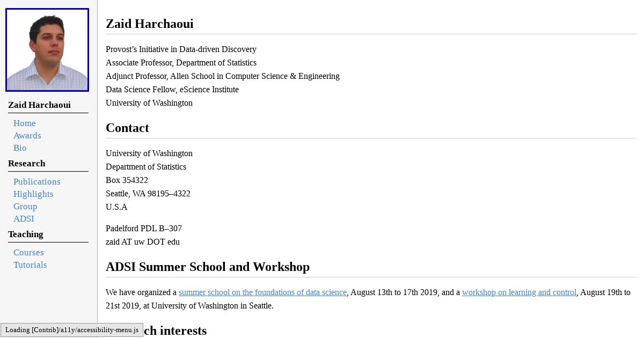This screenshot has width=644, height=338.
Task: Click the sidebar Zaid Harchaoui title
Action: point(39,105)
